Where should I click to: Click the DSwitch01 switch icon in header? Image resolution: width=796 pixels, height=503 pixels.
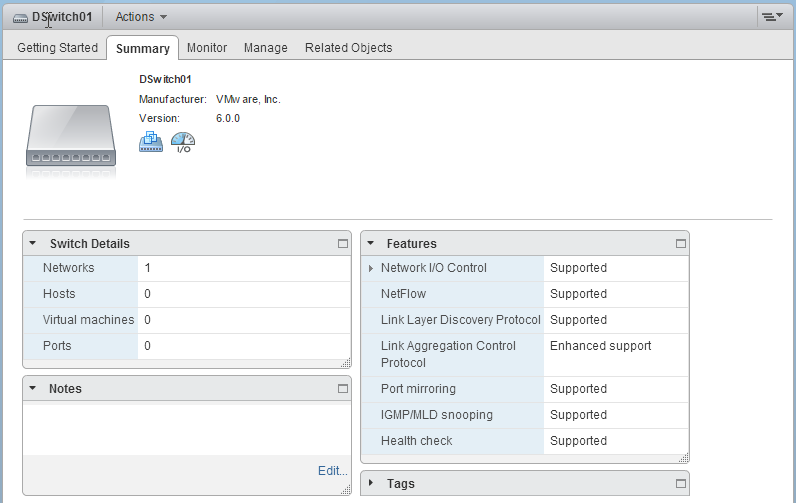(x=20, y=18)
